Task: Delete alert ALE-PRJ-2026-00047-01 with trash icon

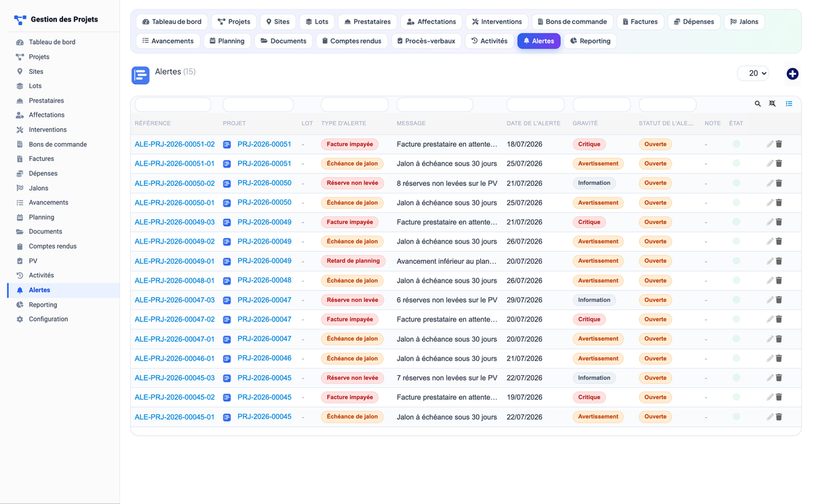Action: tap(779, 339)
